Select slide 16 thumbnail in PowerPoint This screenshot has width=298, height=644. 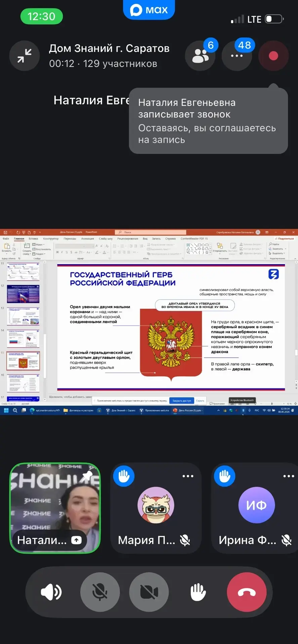pos(23,383)
